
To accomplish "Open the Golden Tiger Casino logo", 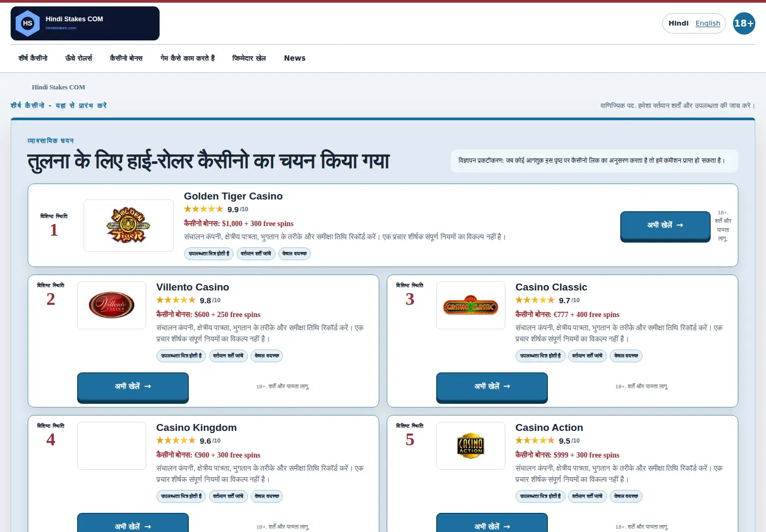I will click(129, 226).
